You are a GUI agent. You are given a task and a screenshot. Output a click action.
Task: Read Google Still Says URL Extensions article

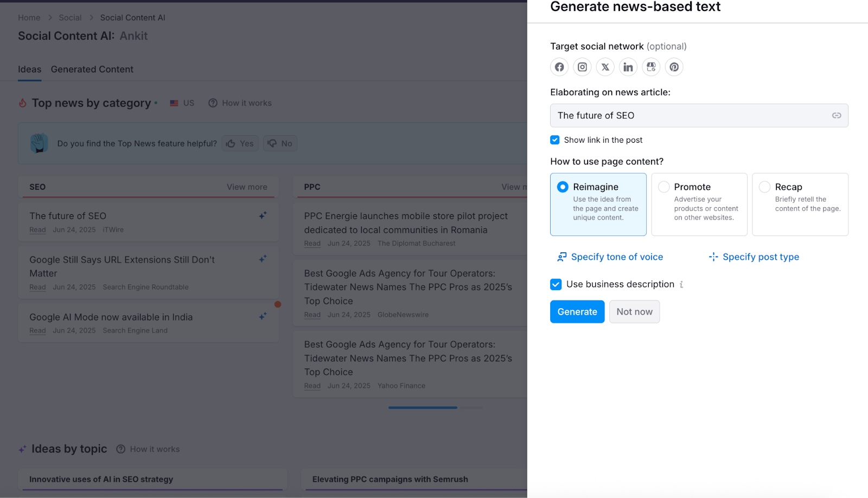click(x=38, y=288)
